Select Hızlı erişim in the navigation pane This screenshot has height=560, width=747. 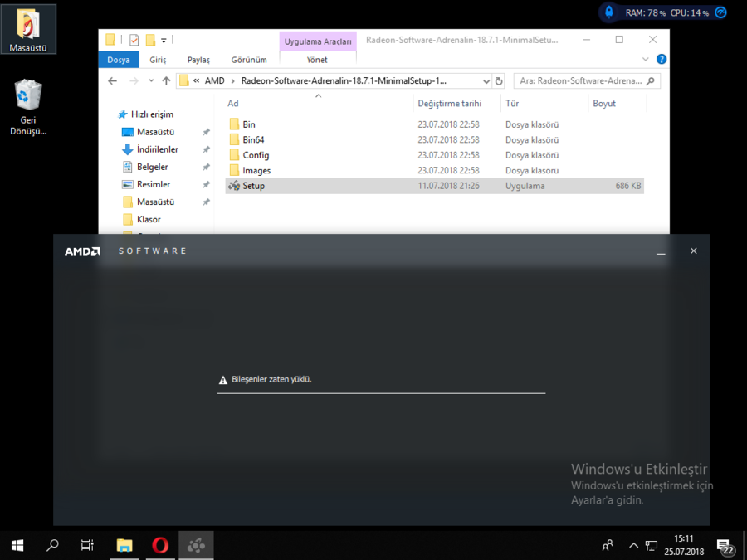(x=147, y=114)
